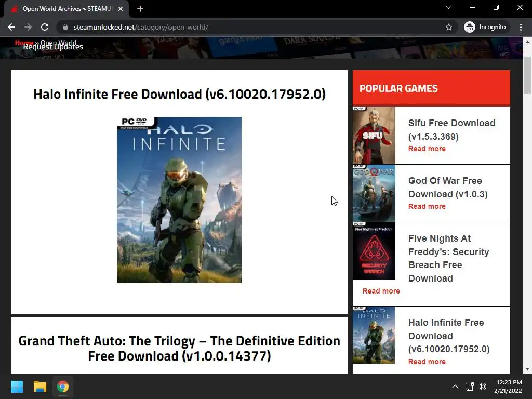The height and width of the screenshot is (399, 532).
Task: Show hidden system tray icons
Action: 455,387
